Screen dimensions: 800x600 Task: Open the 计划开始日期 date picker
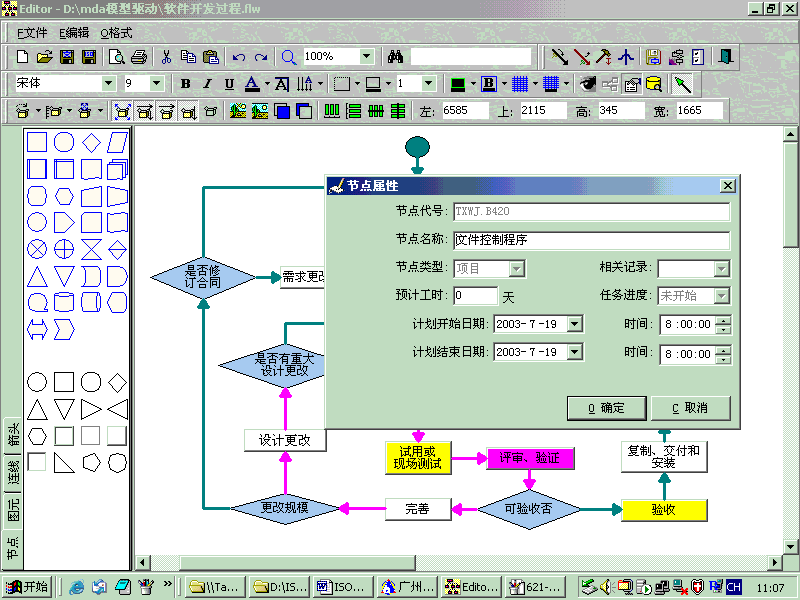pos(574,323)
